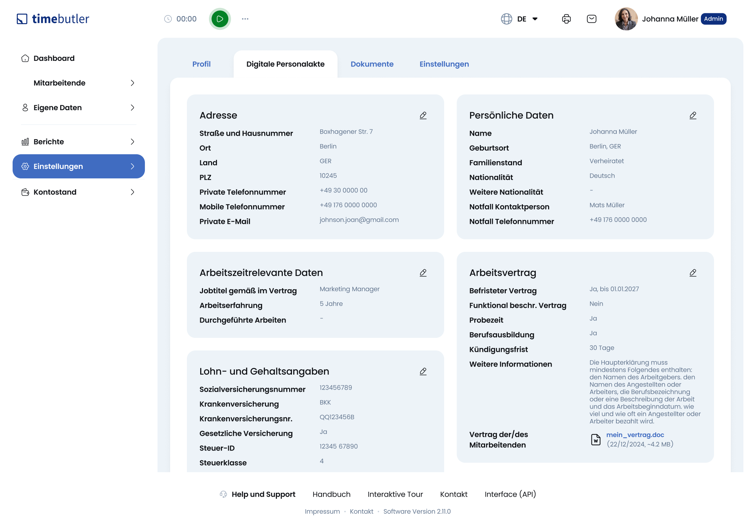Open the Handbuch footer link
Screen dimensions: 756x532
(x=331, y=494)
